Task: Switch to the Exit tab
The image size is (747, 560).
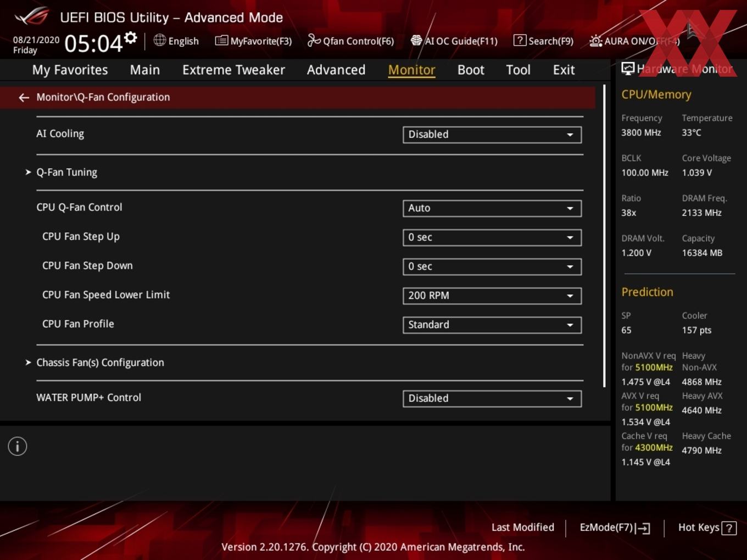Action: pos(564,70)
